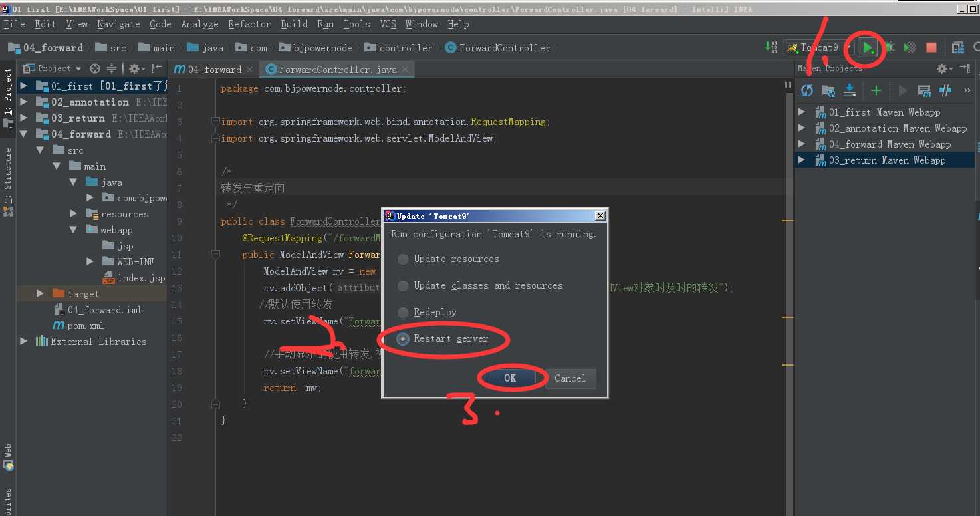Viewport: 980px width, 516px height.
Task: Click the green Run Tomcat9 button
Action: [x=868, y=48]
